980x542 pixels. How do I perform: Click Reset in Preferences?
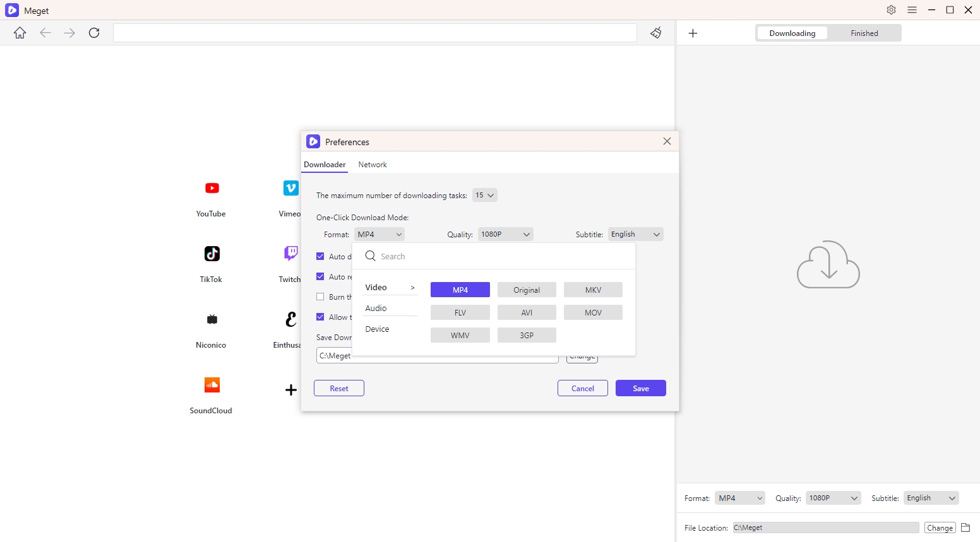tap(339, 388)
